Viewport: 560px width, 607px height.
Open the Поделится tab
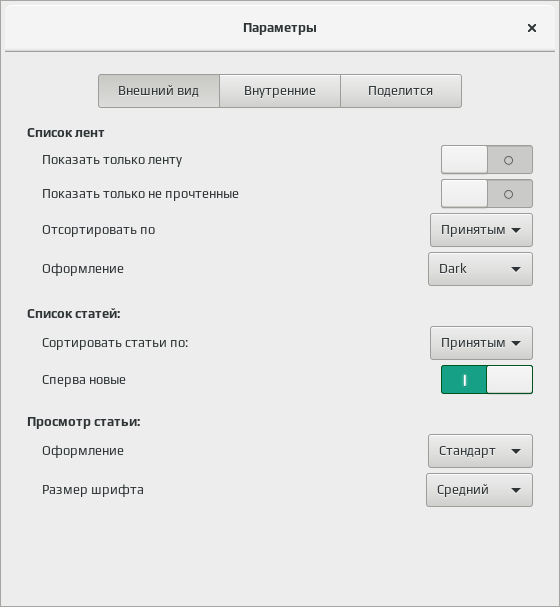(401, 91)
